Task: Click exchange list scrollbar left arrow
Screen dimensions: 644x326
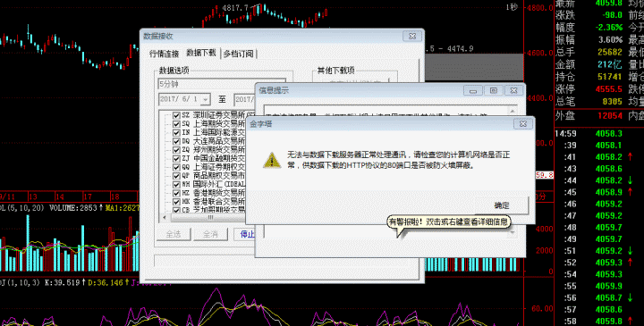Action: point(165,217)
